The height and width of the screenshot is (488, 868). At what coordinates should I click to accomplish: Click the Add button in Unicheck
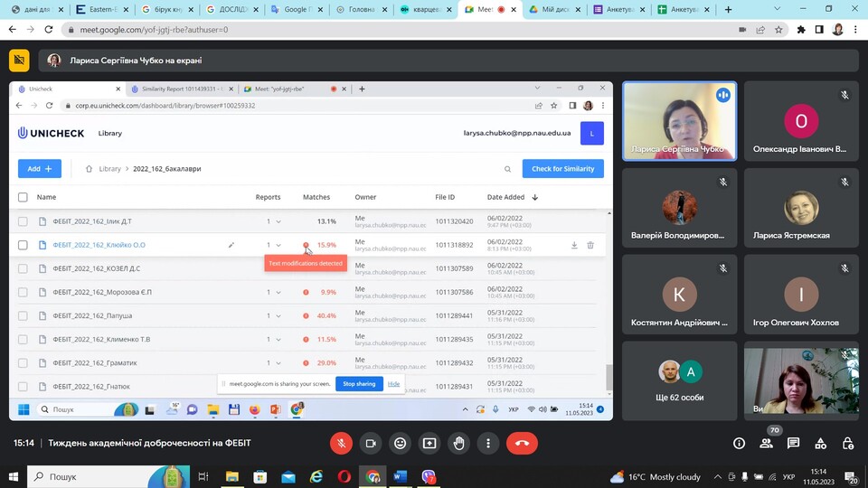pos(39,169)
